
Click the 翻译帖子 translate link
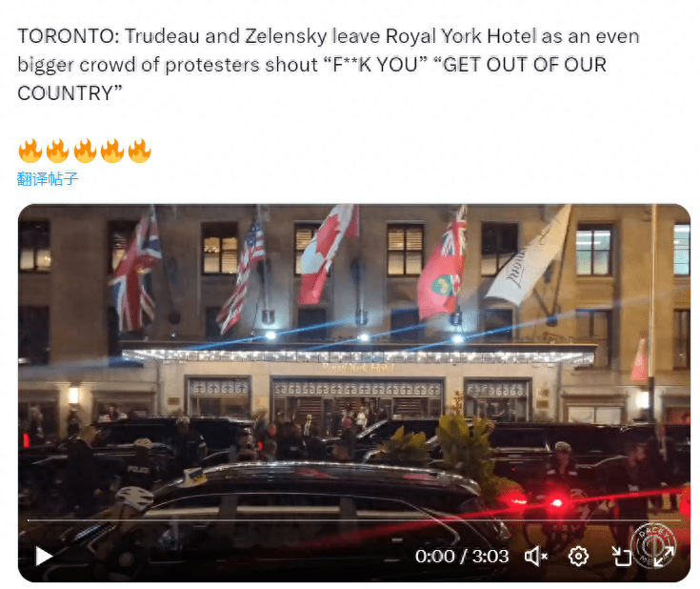tap(48, 179)
